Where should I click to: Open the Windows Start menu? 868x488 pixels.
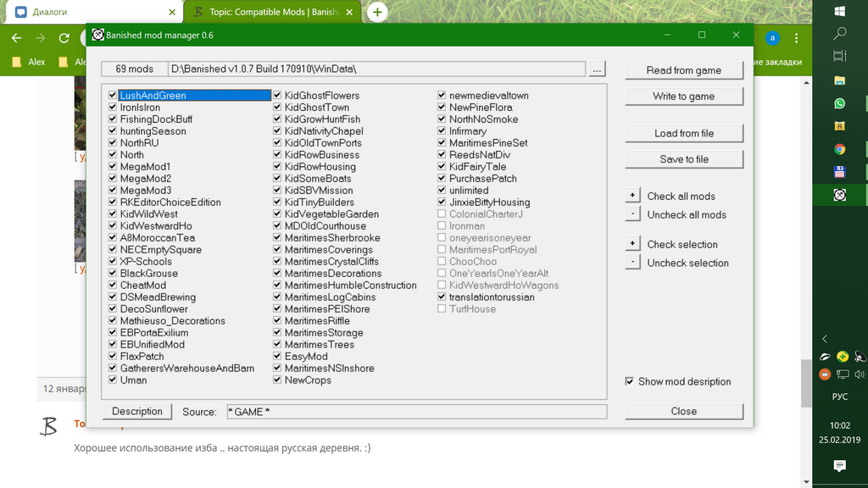[840, 11]
